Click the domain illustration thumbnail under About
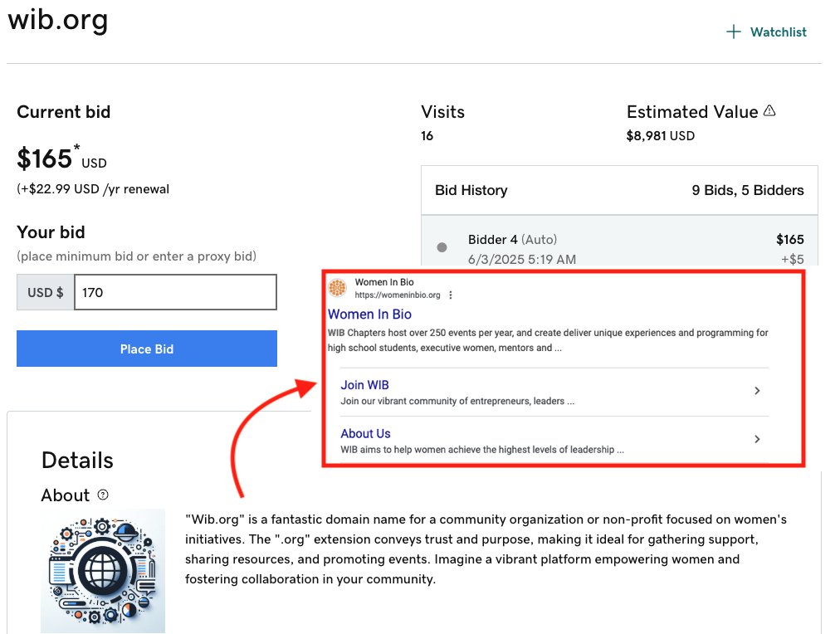The image size is (840, 634). [x=103, y=571]
